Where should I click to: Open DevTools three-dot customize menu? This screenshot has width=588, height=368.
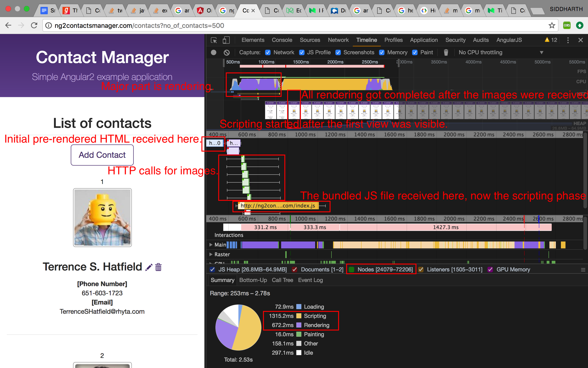point(568,40)
